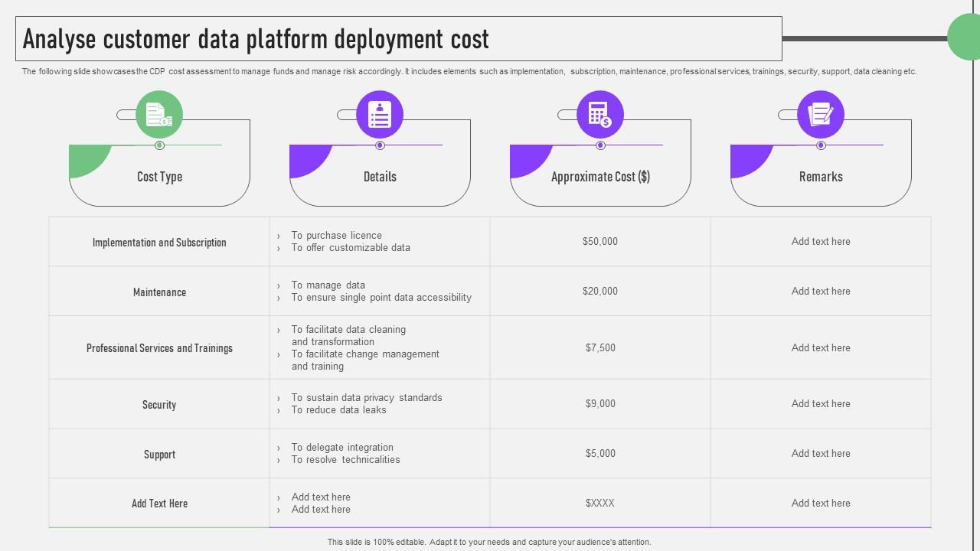Screen dimensions: 980x551
Task: Select the Approximate Cost ($) header
Action: [600, 177]
